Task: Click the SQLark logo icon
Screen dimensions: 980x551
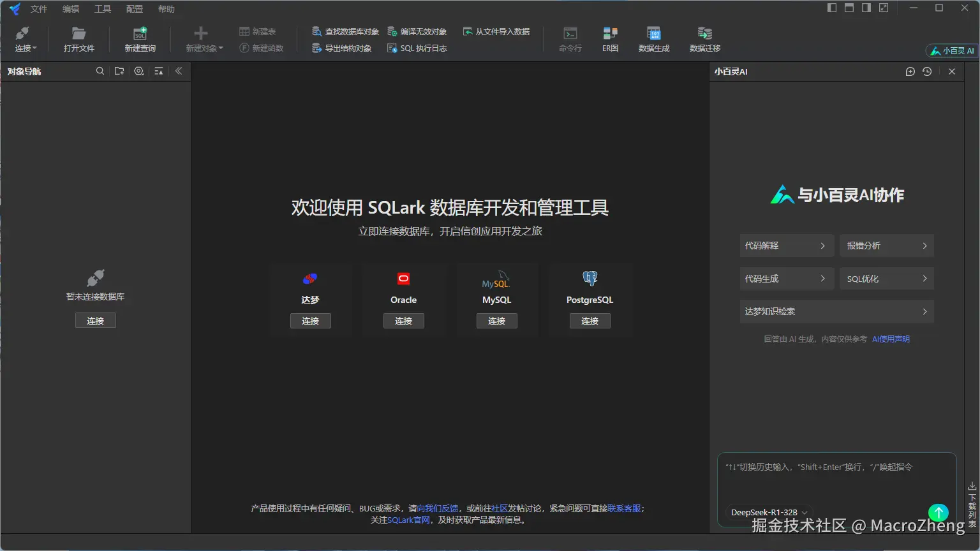Action: coord(14,9)
